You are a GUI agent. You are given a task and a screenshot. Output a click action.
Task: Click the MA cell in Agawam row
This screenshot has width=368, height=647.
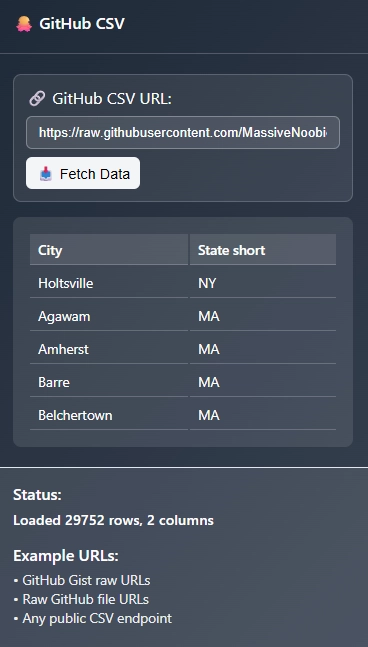pyautogui.click(x=263, y=316)
